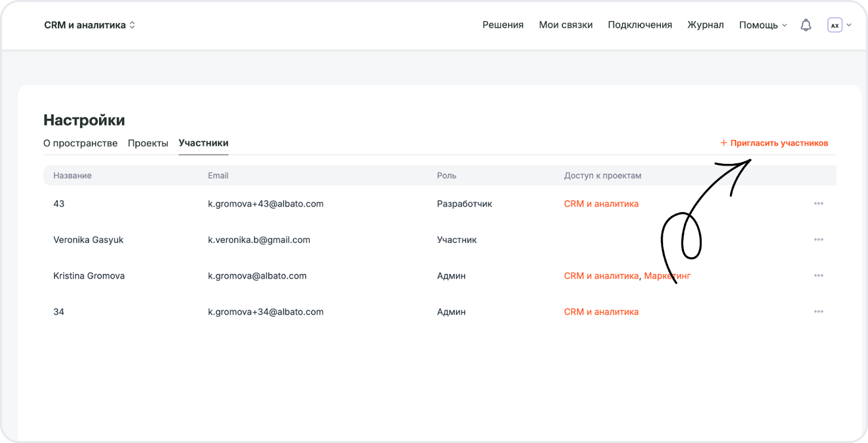
Task: Expand the CRM и аналитика workspace switcher
Action: pos(90,25)
